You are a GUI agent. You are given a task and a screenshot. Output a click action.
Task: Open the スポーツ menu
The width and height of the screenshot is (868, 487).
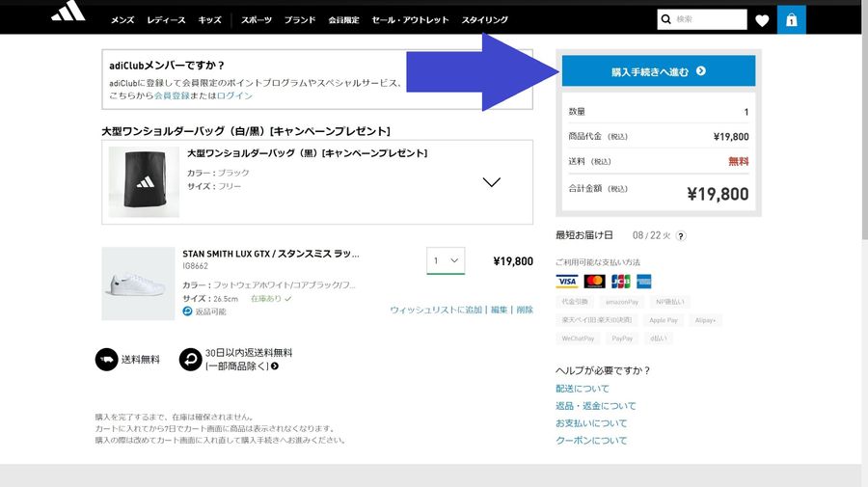(x=257, y=20)
